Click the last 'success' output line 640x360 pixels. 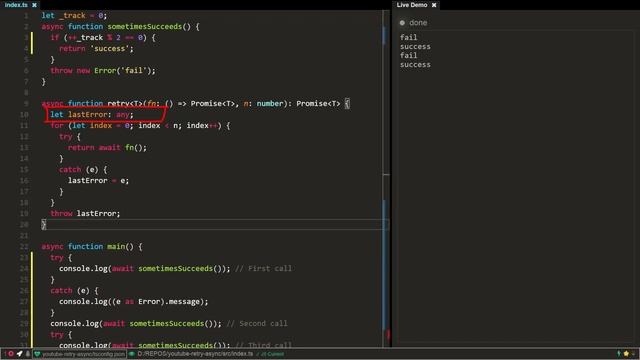[x=415, y=64]
